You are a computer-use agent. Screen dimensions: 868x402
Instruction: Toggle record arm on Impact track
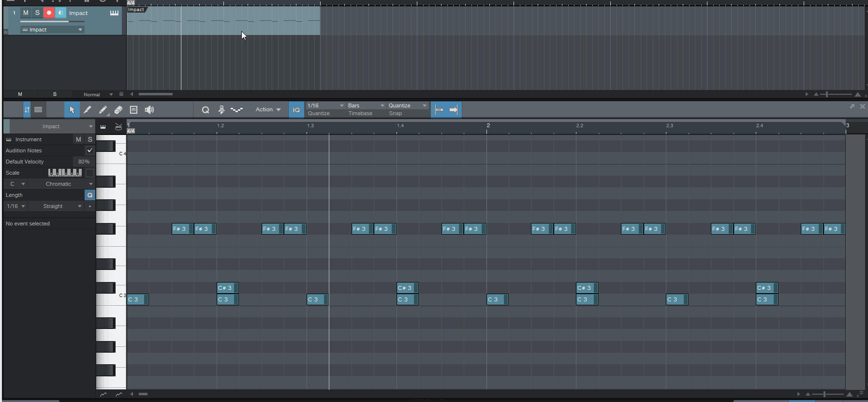click(49, 13)
